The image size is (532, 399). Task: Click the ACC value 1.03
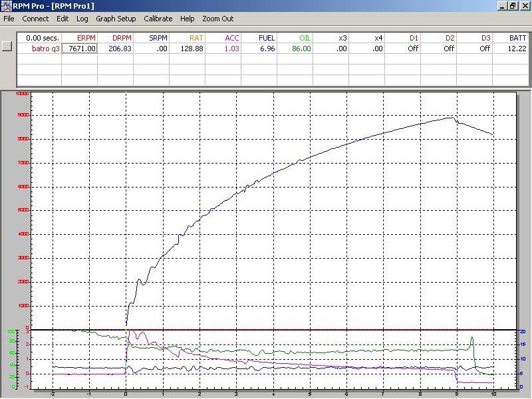223,49
